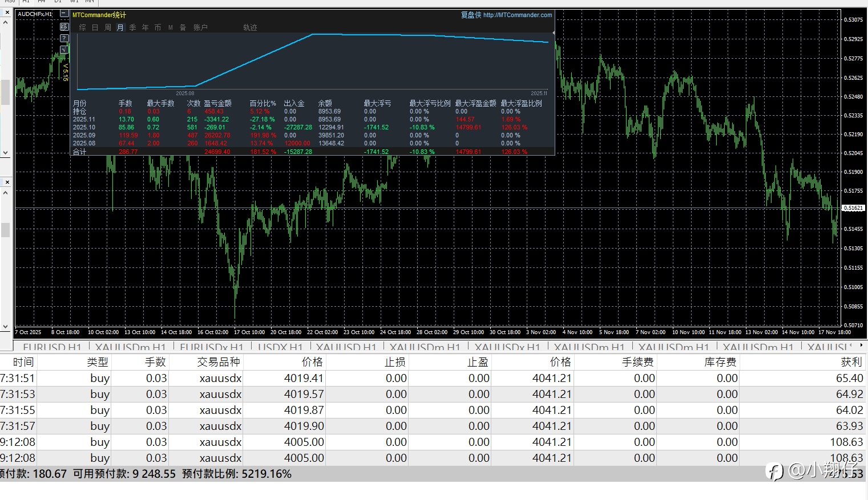Collapse the MTCommander statistics panel with minus icon
Screen dimensions: 868x500
click(64, 14)
